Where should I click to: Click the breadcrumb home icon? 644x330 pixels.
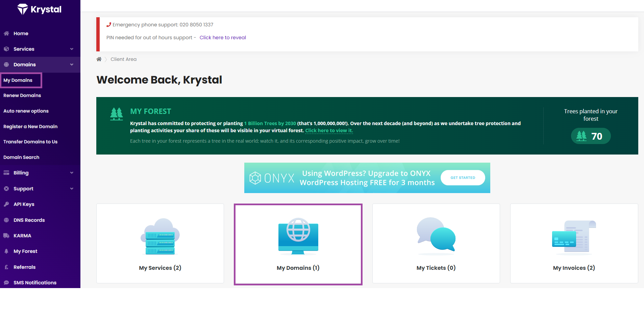click(x=99, y=59)
